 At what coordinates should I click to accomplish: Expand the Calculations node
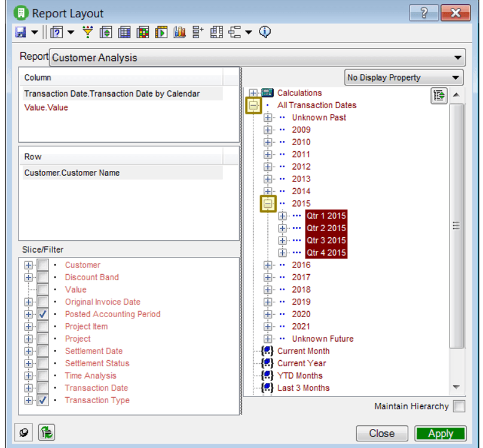coord(253,93)
